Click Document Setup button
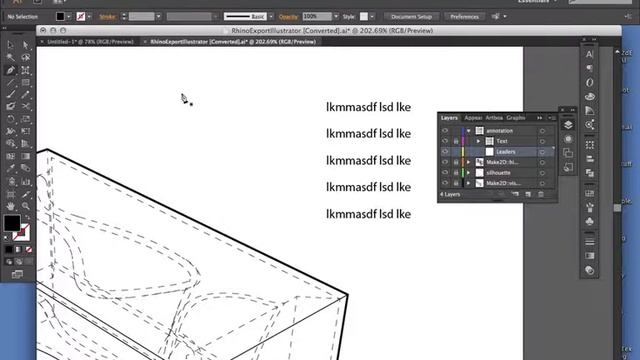Image resolution: width=640 pixels, height=360 pixels. click(411, 17)
